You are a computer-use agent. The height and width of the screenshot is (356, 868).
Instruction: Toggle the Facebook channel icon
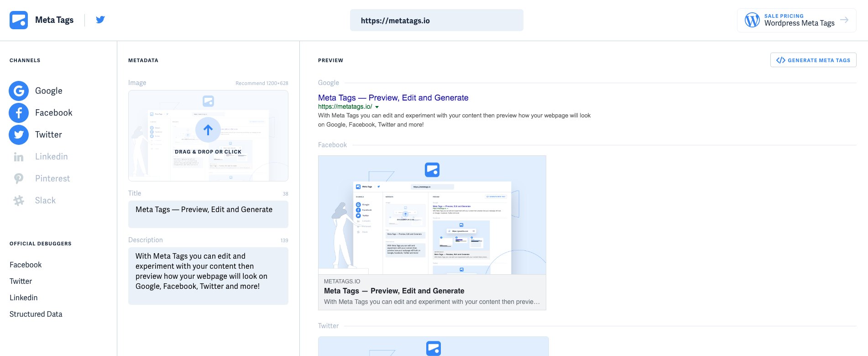click(19, 113)
